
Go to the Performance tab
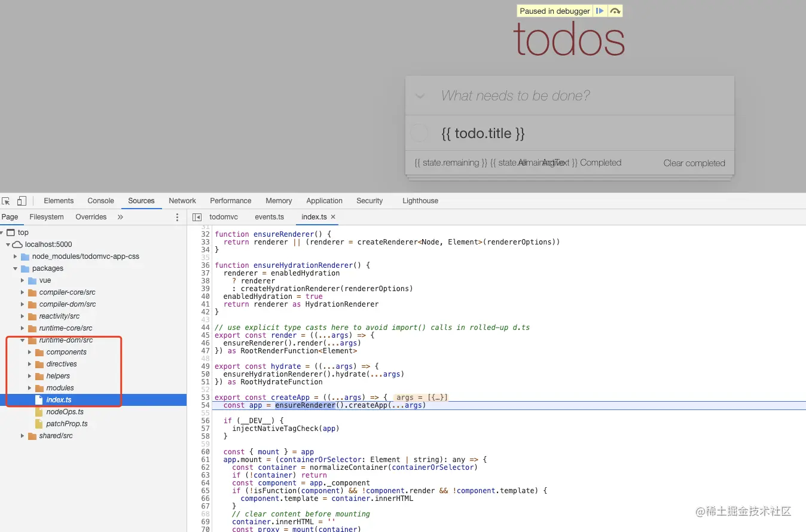[x=230, y=201]
